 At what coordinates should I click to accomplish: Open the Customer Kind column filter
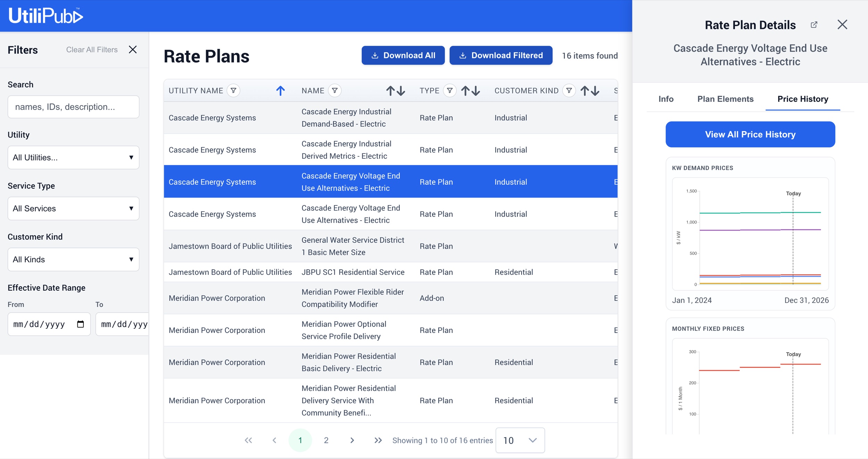[x=569, y=91]
